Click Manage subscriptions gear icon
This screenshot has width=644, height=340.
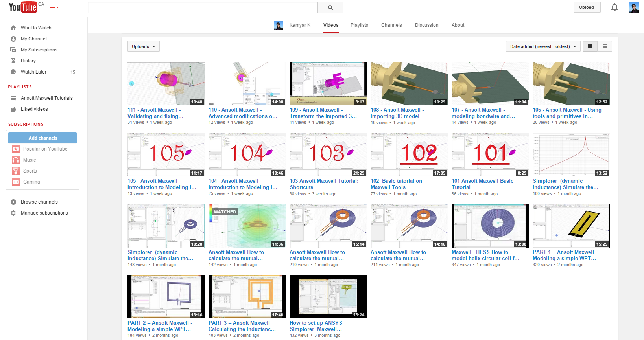[13, 213]
